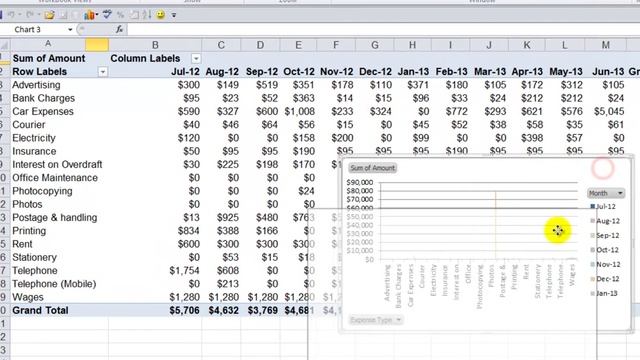640x360 pixels.
Task: Click the Oct-12 legend entry on chart
Action: tap(605, 250)
